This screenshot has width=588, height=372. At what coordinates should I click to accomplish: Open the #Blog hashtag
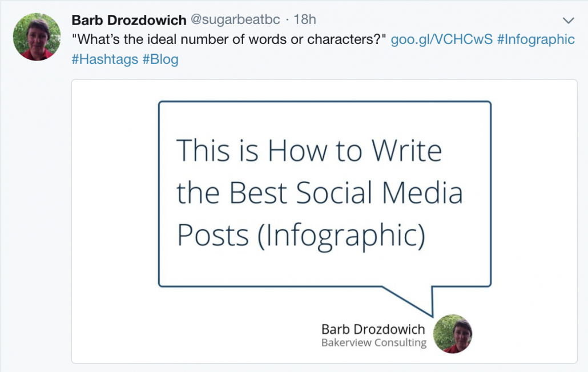(160, 59)
